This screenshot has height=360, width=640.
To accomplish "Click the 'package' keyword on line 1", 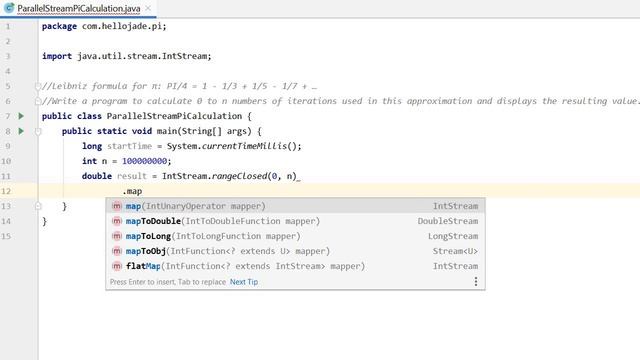I will 59,26.
